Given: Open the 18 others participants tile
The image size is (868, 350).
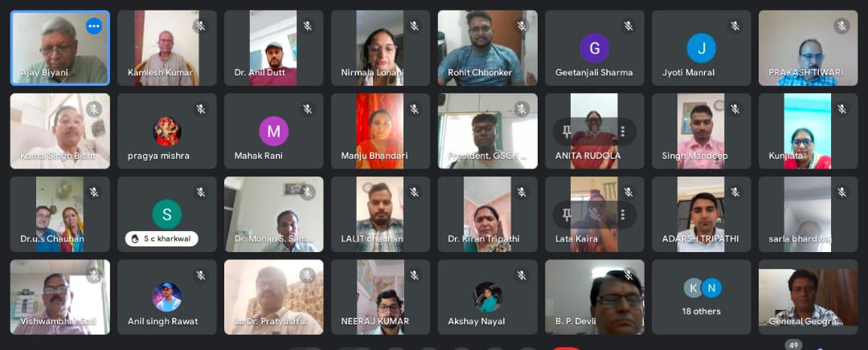Looking at the screenshot, I should (702, 298).
